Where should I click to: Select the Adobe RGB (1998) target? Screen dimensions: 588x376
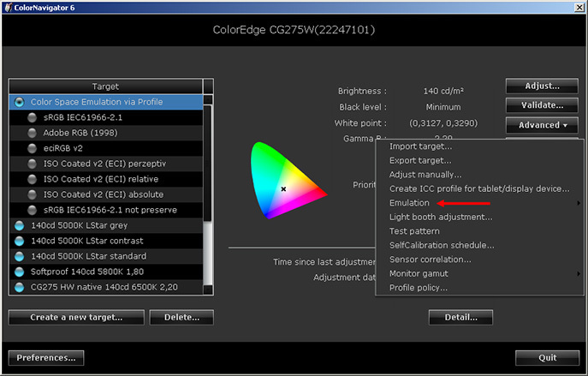click(106, 133)
